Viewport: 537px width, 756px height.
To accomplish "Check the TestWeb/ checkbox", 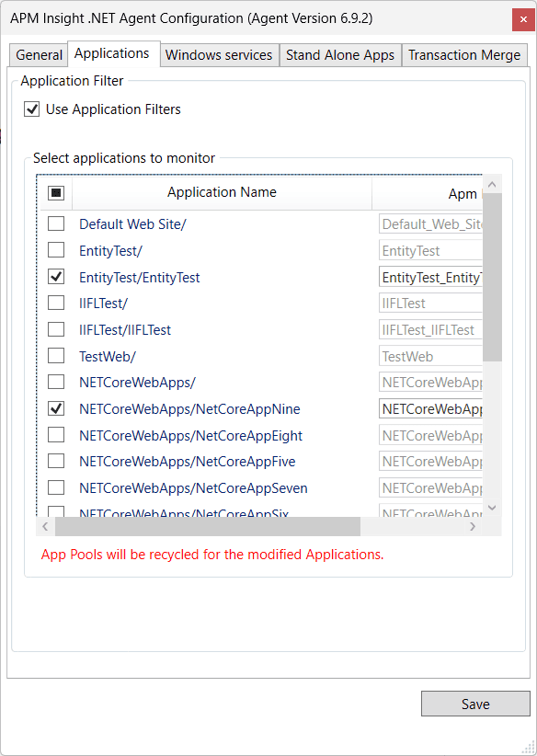I will coord(56,356).
